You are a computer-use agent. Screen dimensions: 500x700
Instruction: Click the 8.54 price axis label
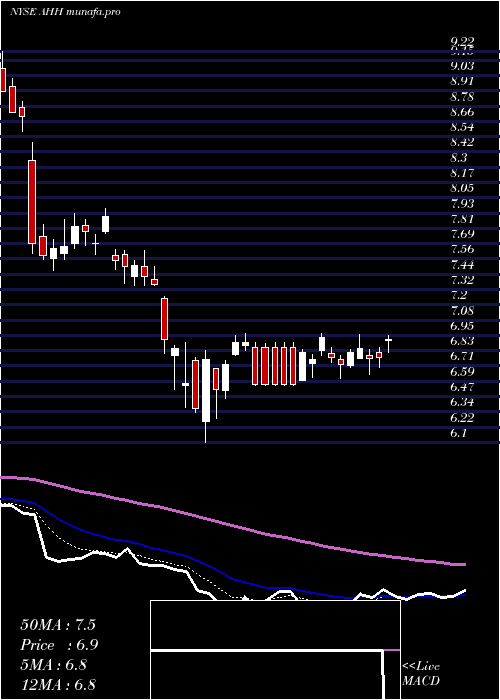click(462, 127)
